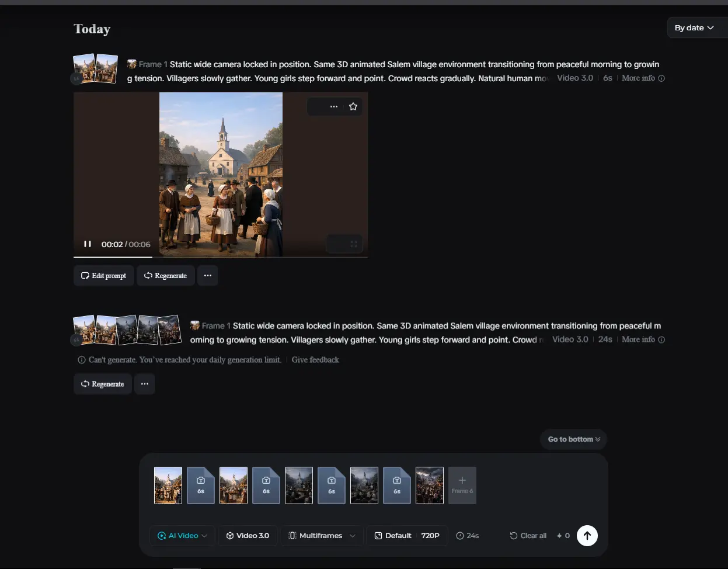
Task: Click the video progress bar
Action: (x=221, y=256)
